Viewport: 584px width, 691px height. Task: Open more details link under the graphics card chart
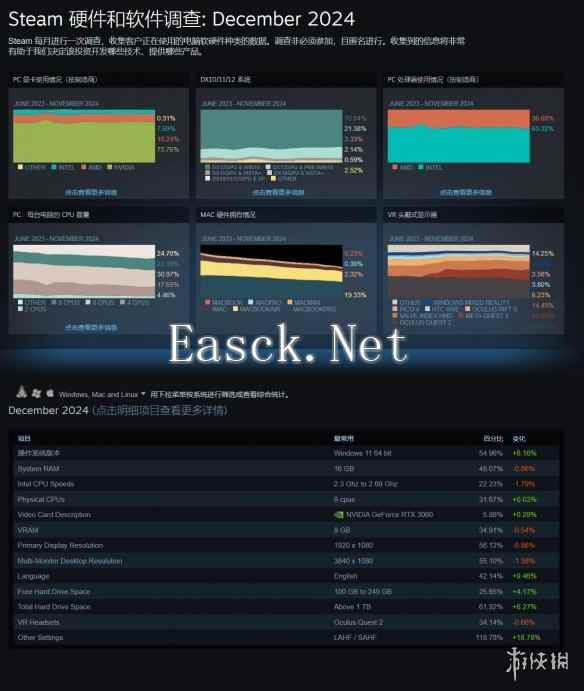[x=91, y=192]
